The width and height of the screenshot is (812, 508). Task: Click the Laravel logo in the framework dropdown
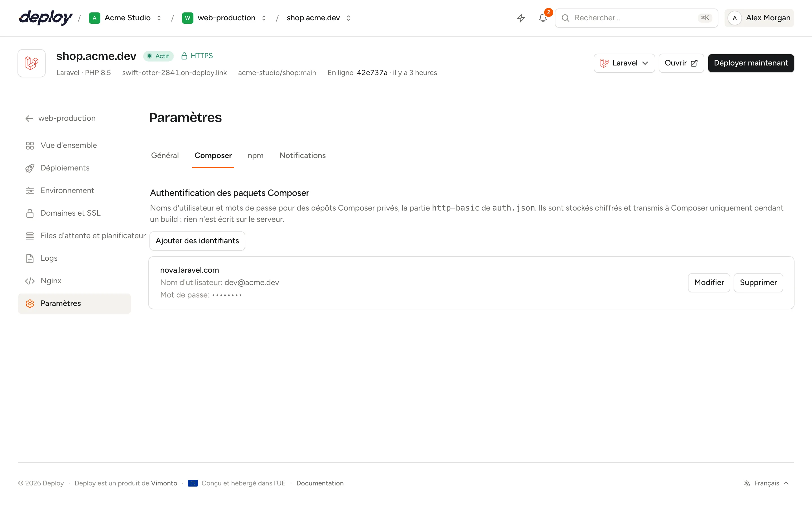[x=604, y=63]
